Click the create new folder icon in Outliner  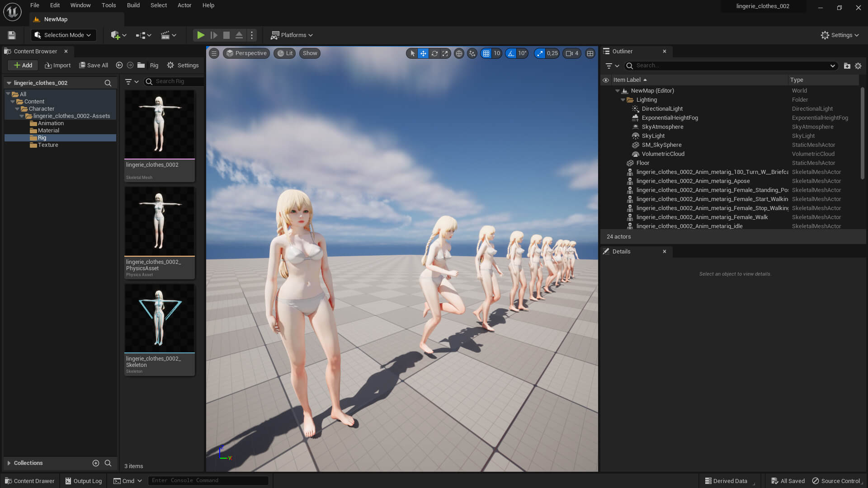point(847,66)
